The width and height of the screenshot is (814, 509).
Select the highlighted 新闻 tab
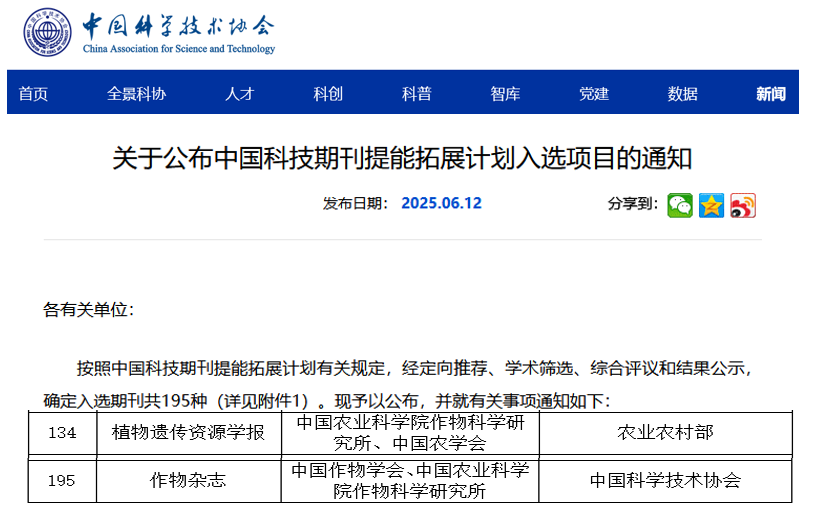(x=770, y=94)
